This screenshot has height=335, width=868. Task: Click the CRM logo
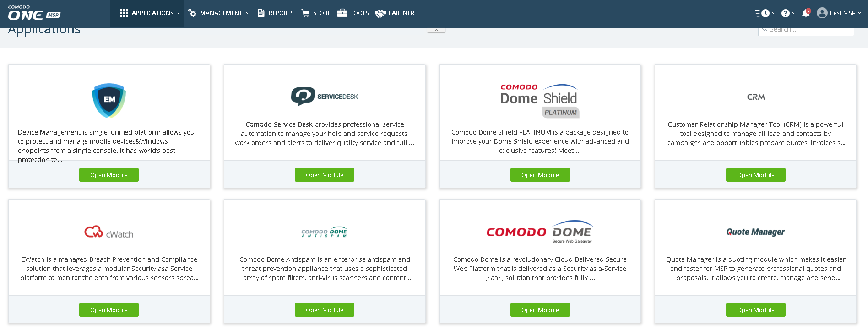[756, 97]
